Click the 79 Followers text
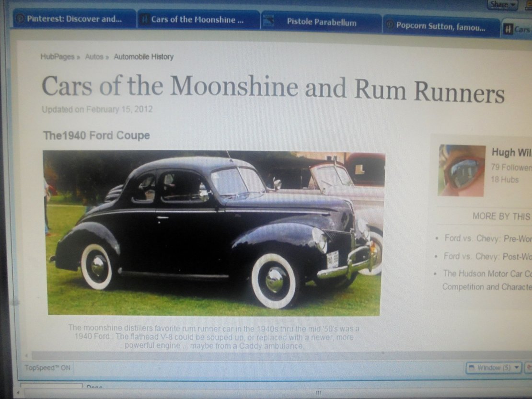 [x=511, y=167]
